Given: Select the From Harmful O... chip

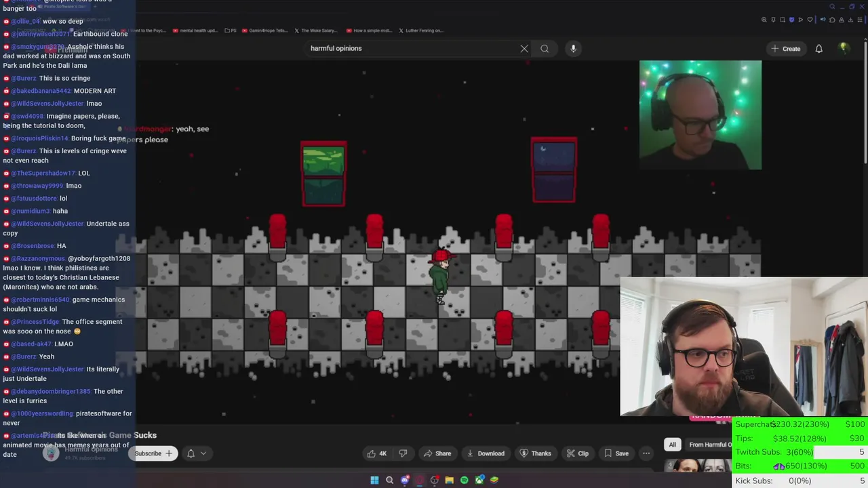Looking at the screenshot, I should 709,445.
